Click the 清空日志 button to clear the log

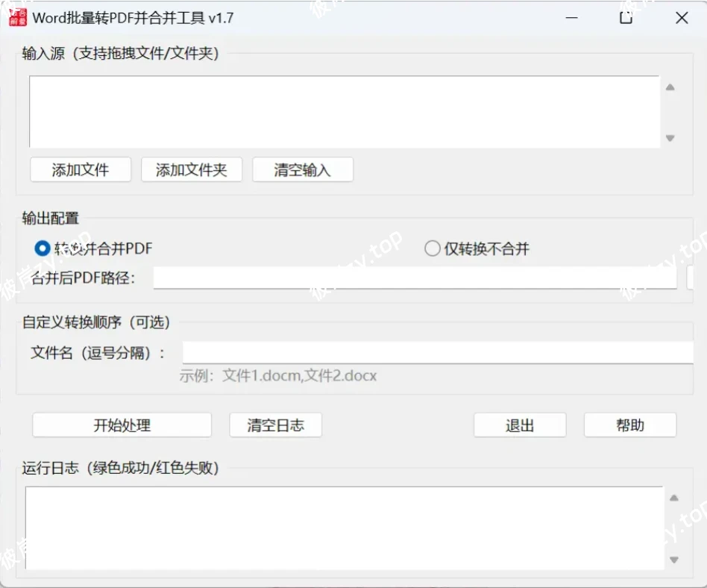coord(274,425)
